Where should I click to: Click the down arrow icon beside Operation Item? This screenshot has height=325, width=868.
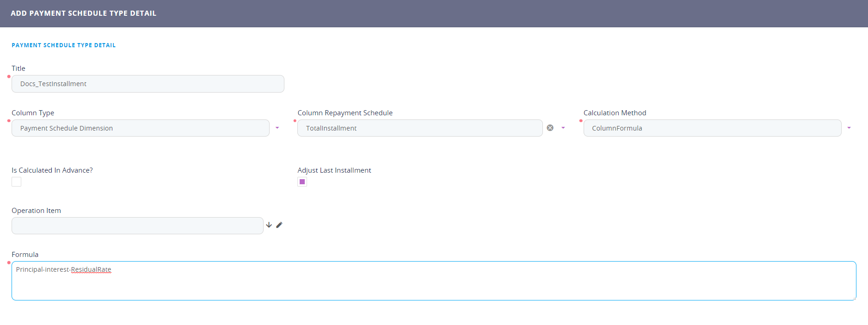[269, 225]
